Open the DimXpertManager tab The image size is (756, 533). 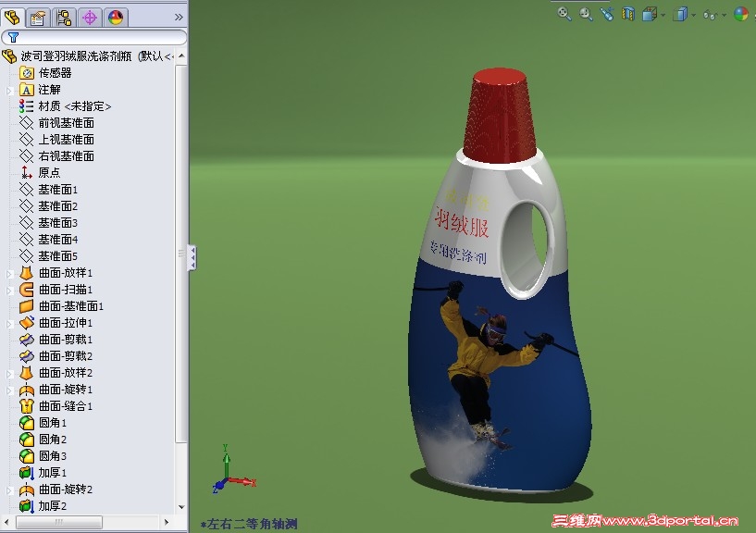pyautogui.click(x=90, y=18)
